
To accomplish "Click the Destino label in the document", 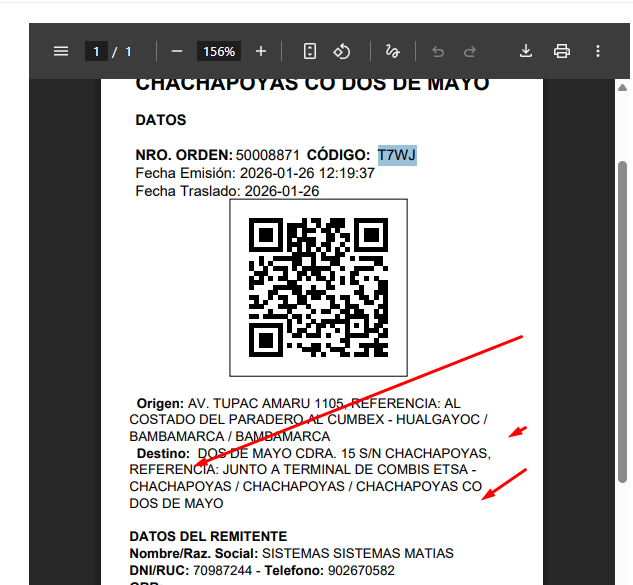I will pyautogui.click(x=162, y=453).
